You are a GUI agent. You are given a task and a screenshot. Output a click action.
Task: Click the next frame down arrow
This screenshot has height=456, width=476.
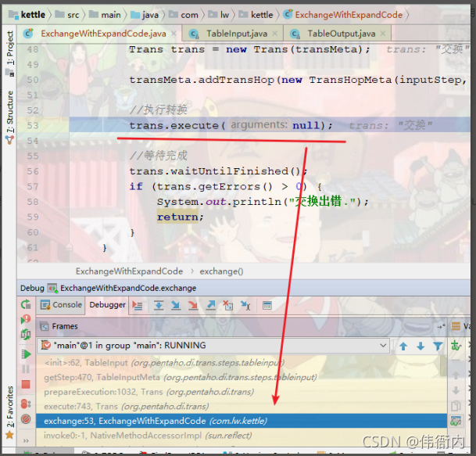(421, 346)
